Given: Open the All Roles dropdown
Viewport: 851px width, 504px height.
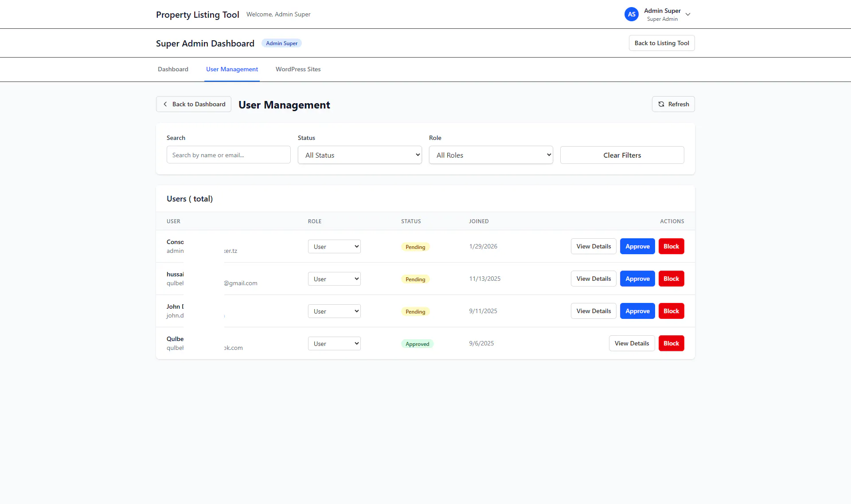Looking at the screenshot, I should tap(491, 155).
